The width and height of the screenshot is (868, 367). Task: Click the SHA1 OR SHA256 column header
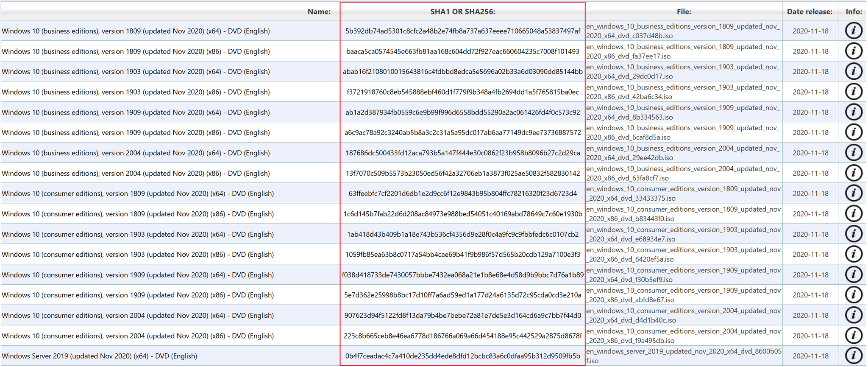[463, 12]
